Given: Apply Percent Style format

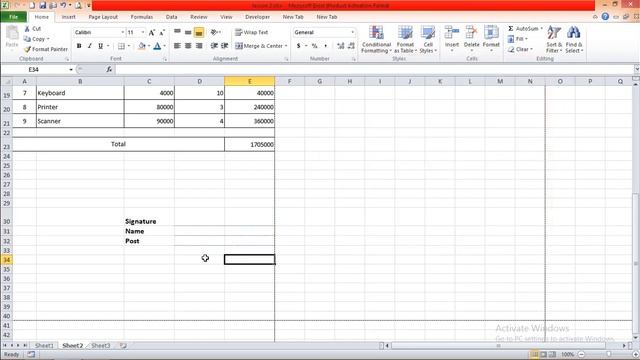Looking at the screenshot, I should click(315, 46).
